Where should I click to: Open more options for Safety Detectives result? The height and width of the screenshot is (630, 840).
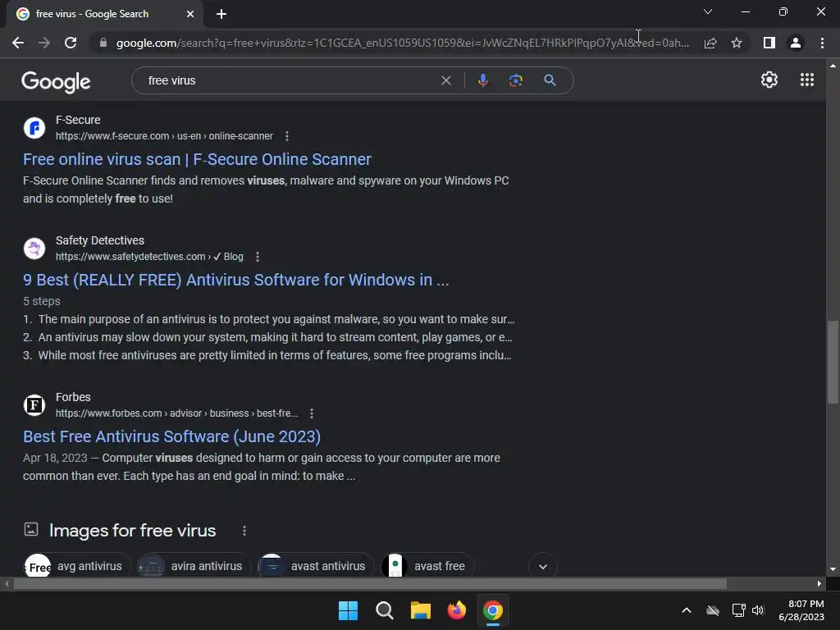point(258,257)
